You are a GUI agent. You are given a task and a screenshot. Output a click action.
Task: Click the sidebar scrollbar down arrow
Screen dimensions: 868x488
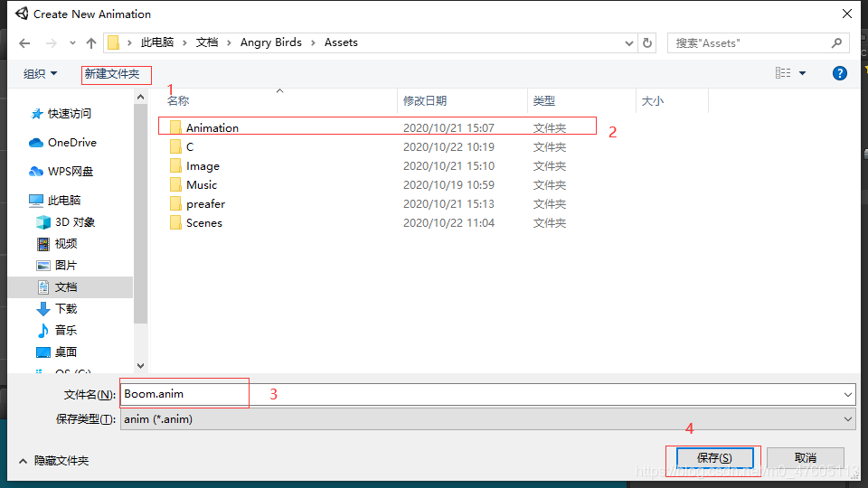[x=141, y=366]
